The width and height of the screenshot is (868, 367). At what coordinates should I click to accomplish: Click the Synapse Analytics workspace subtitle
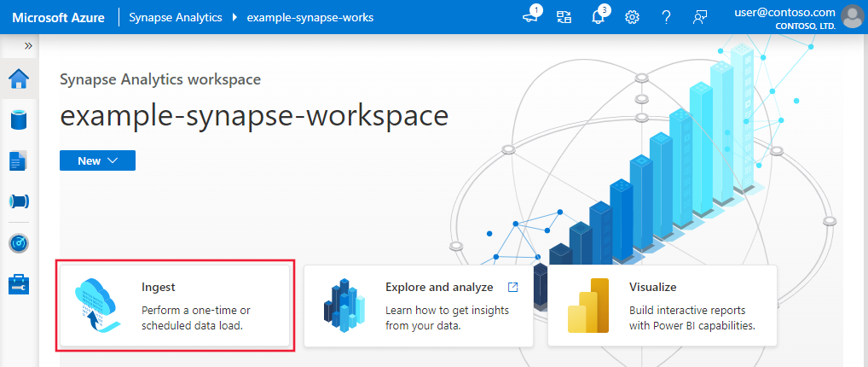point(160,79)
